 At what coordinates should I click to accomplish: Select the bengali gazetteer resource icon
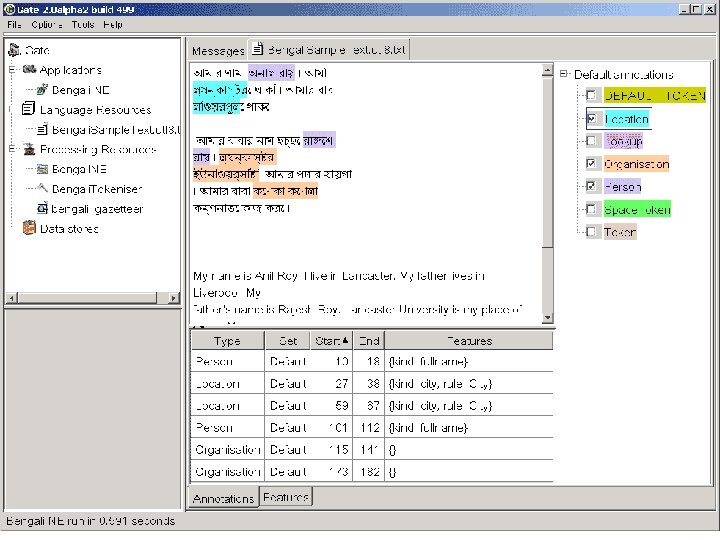[42, 208]
